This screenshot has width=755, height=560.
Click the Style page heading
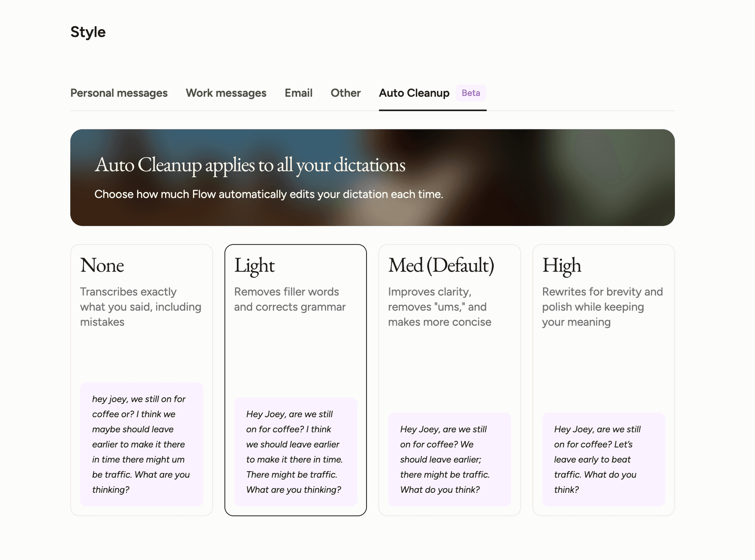[x=88, y=32]
